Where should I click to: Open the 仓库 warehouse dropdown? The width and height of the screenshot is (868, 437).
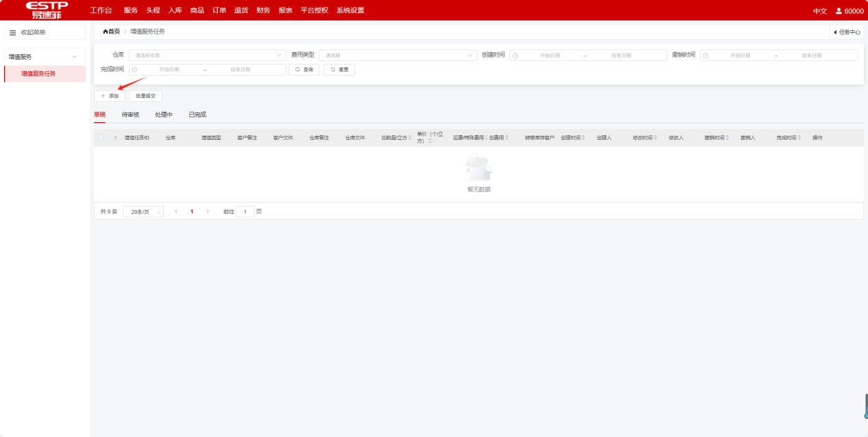pyautogui.click(x=207, y=56)
